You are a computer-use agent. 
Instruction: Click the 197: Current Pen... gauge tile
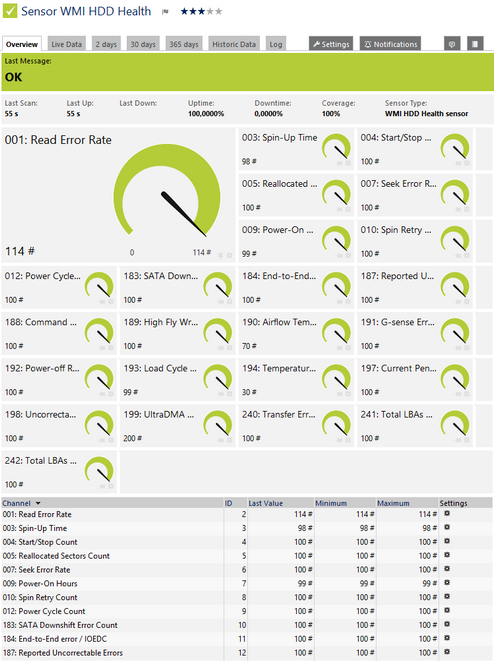[x=415, y=379]
